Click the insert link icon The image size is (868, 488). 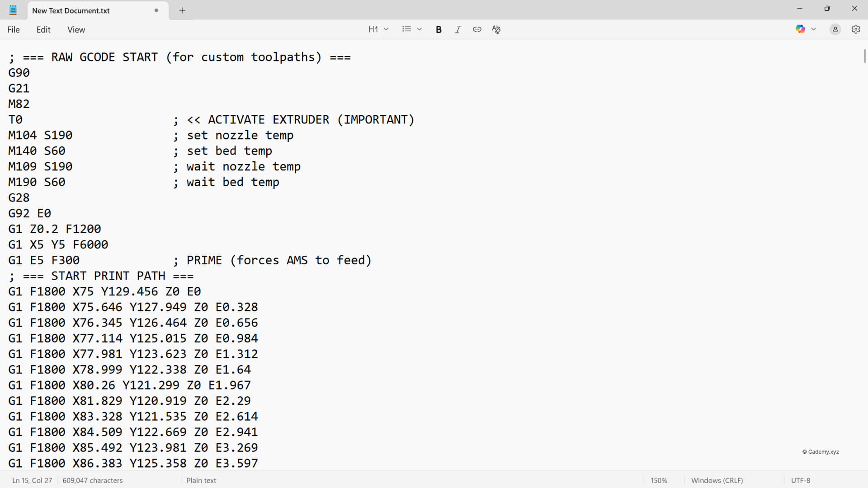(477, 29)
